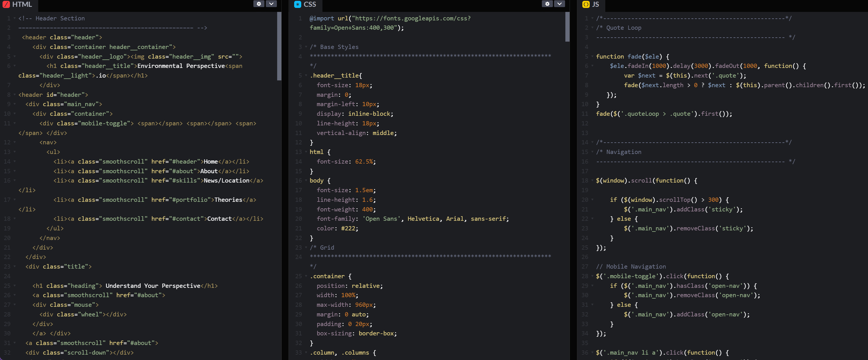Fold the nav element at HTML line 12
The height and width of the screenshot is (360, 868).
[x=14, y=142]
